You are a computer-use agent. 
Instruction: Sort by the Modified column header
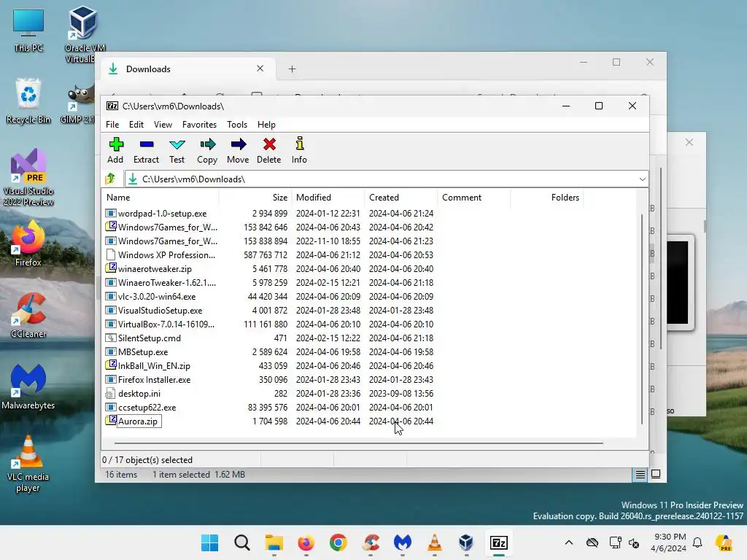click(x=328, y=197)
